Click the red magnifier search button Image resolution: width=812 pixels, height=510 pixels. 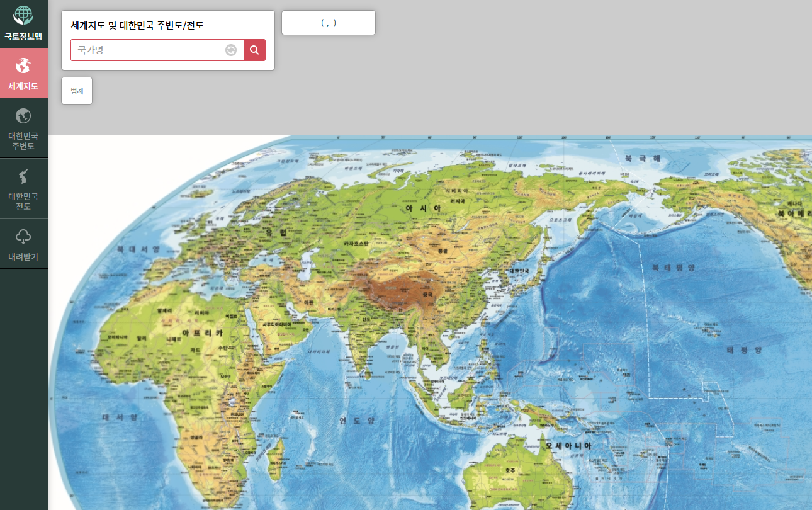pos(254,50)
